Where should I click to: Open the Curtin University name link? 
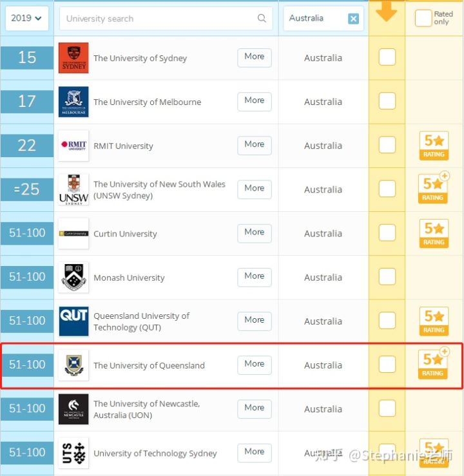tap(125, 234)
